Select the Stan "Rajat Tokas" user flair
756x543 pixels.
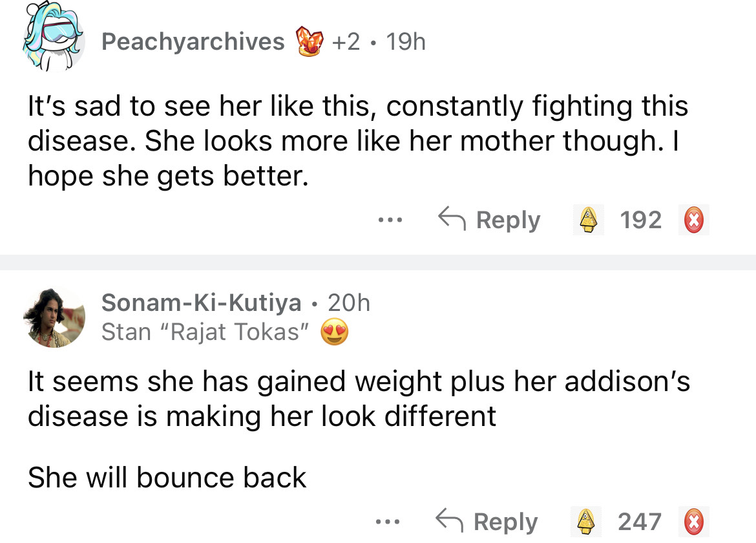pos(204,332)
